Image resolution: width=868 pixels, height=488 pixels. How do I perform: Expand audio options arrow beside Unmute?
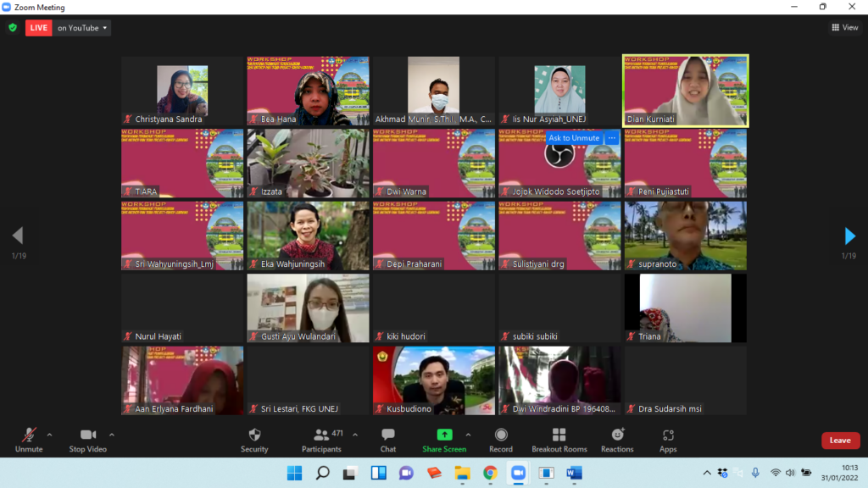click(49, 435)
